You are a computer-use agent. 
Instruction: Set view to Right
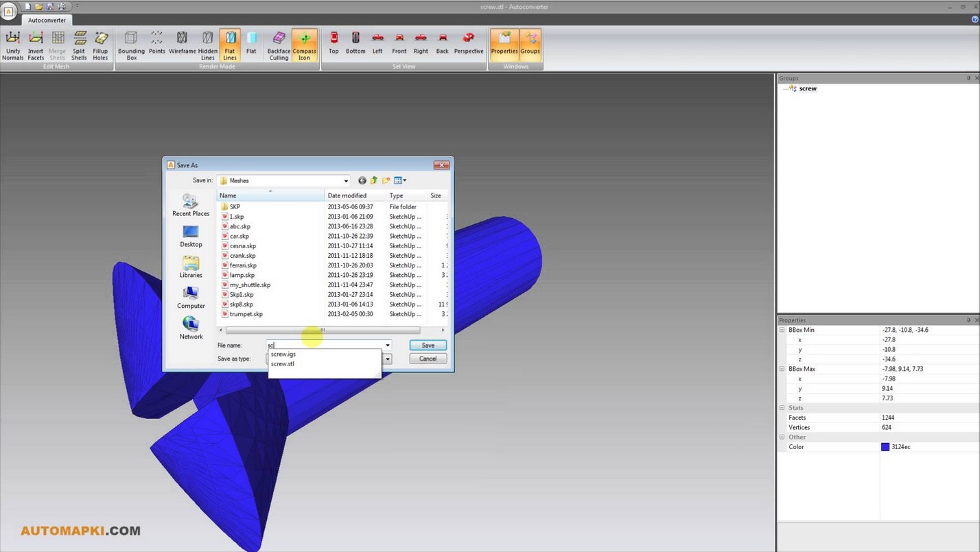421,43
